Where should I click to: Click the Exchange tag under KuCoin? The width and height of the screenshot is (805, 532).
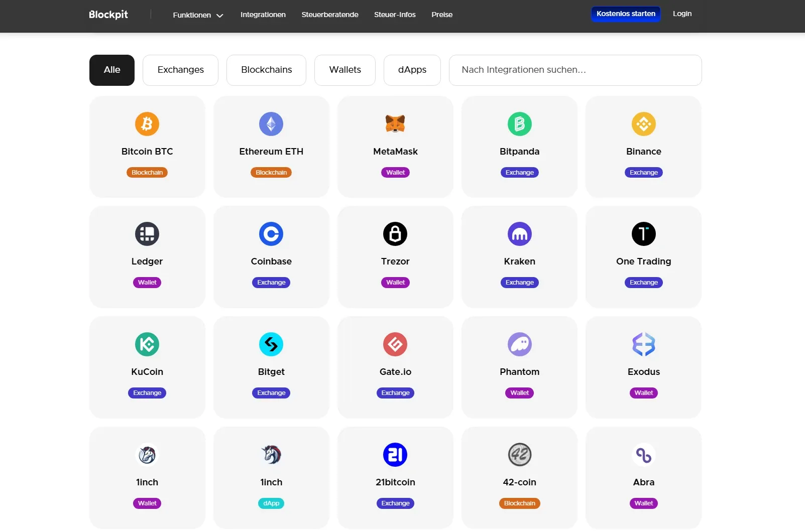(x=147, y=393)
